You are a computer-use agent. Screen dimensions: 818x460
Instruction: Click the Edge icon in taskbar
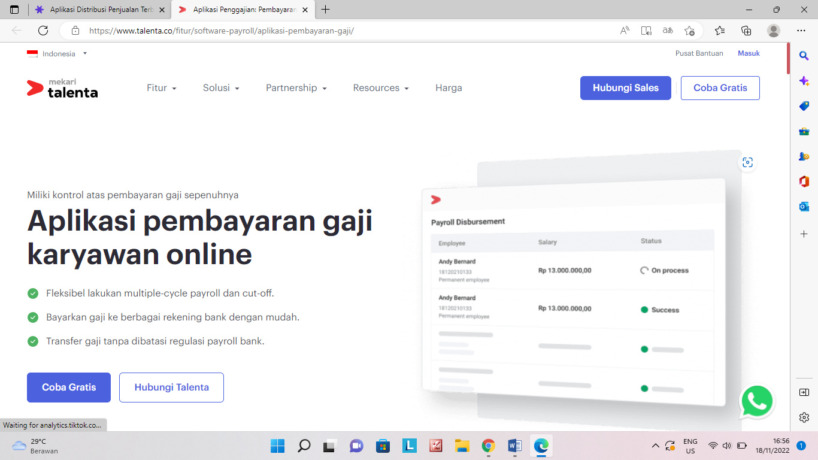(541, 446)
